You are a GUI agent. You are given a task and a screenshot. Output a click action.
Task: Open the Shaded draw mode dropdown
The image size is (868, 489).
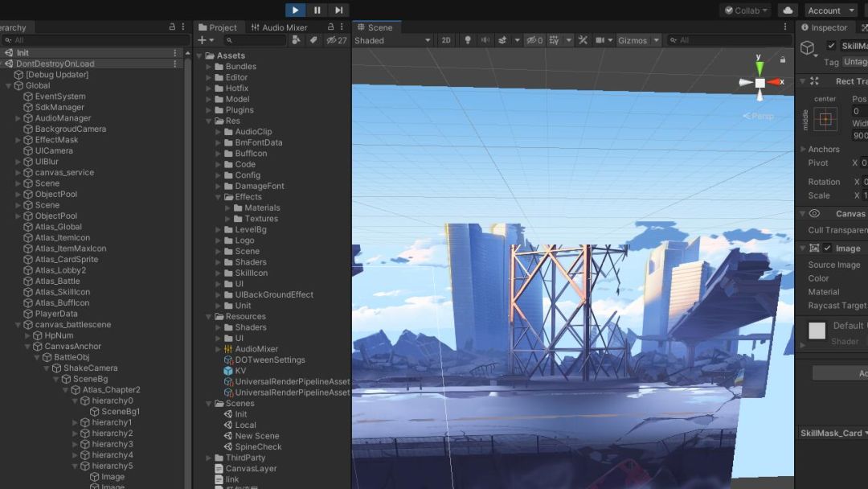[392, 40]
